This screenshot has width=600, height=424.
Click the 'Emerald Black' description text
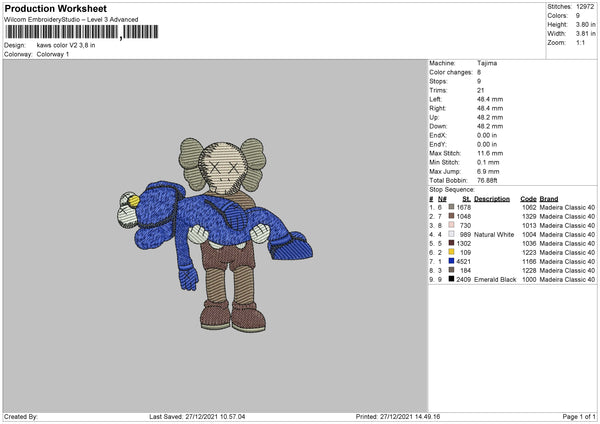pyautogui.click(x=495, y=279)
